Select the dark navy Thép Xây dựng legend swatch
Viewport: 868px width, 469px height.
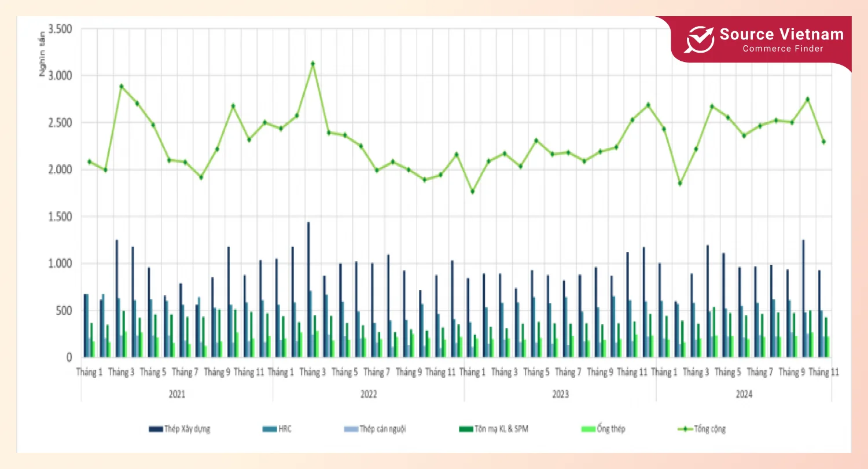click(x=155, y=429)
